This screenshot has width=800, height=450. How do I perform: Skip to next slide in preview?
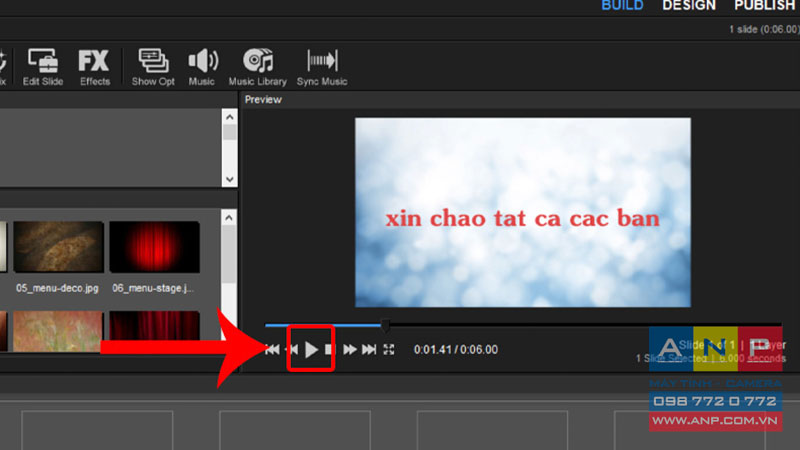[x=349, y=349]
